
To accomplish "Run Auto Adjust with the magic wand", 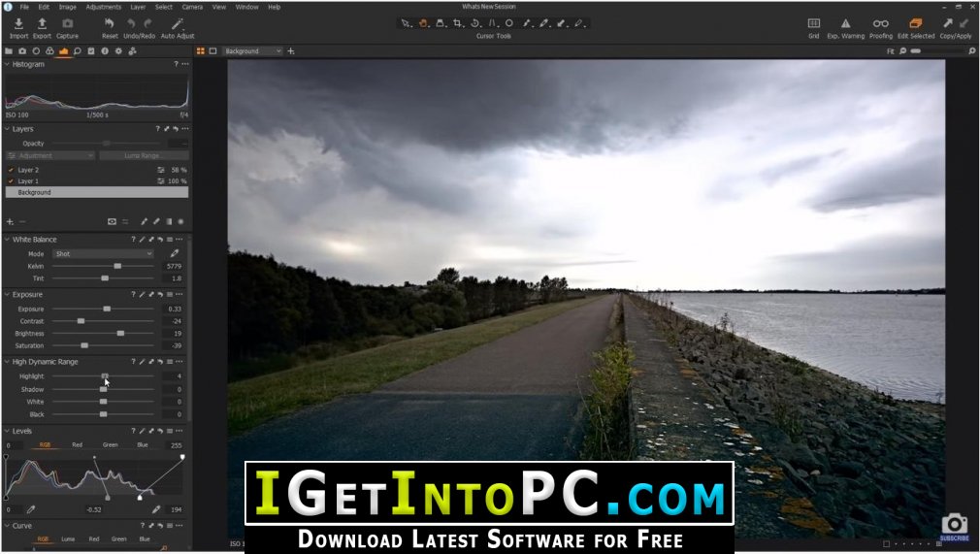I will click(178, 23).
